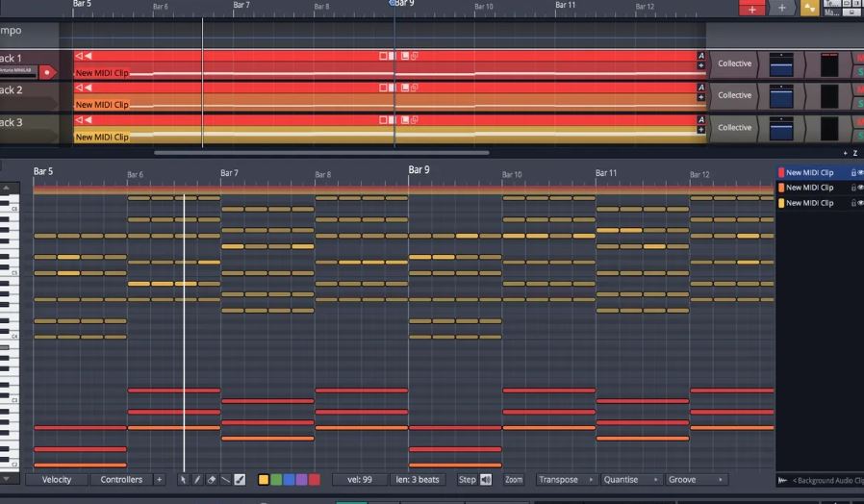Open the Transpose dropdown menu
The image size is (864, 504).
point(566,480)
